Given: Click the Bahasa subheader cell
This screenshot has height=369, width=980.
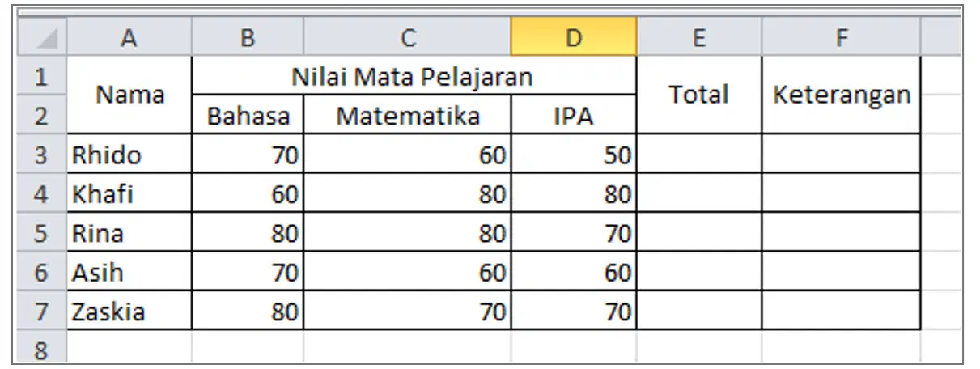Looking at the screenshot, I should 248,114.
